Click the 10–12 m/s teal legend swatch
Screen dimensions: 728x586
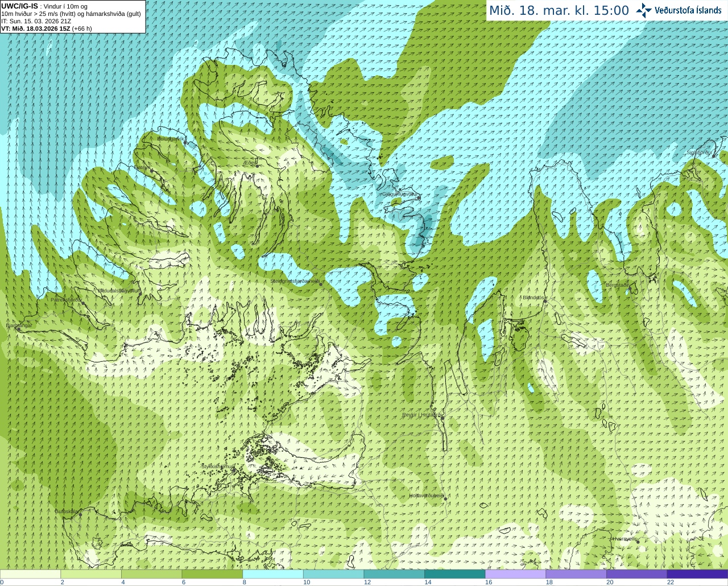tap(333, 574)
